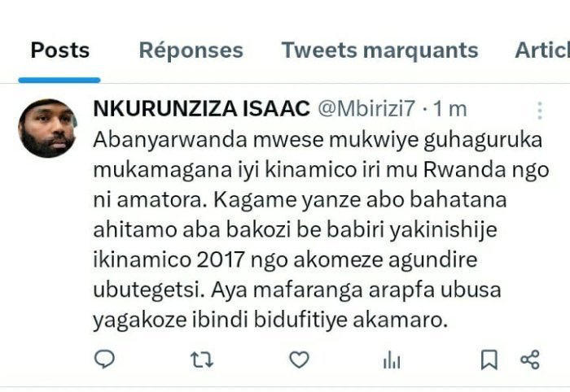The image size is (570, 392).
Task: Select the Posts tab
Action: click(x=60, y=50)
